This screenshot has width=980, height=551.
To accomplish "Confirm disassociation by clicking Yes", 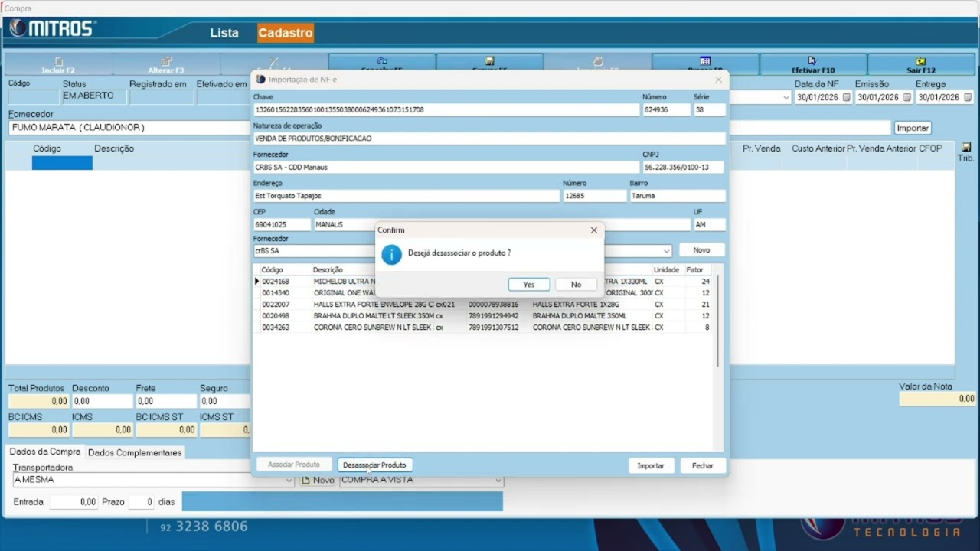I will click(529, 284).
